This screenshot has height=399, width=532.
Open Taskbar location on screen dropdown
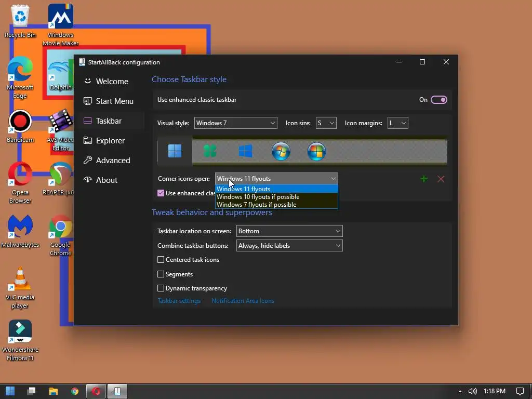pos(289,231)
